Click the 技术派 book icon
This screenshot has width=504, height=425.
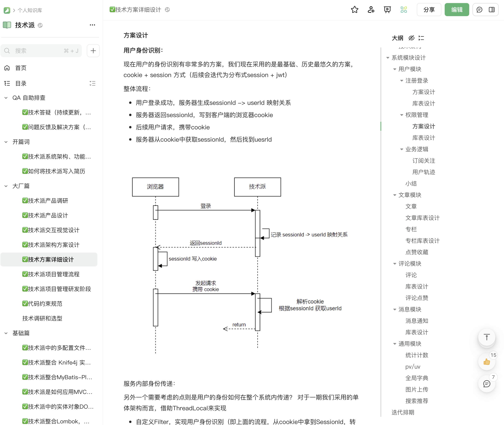7,25
